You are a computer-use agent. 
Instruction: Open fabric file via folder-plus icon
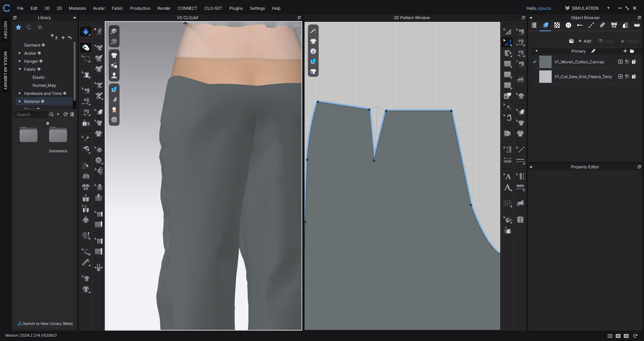click(571, 41)
